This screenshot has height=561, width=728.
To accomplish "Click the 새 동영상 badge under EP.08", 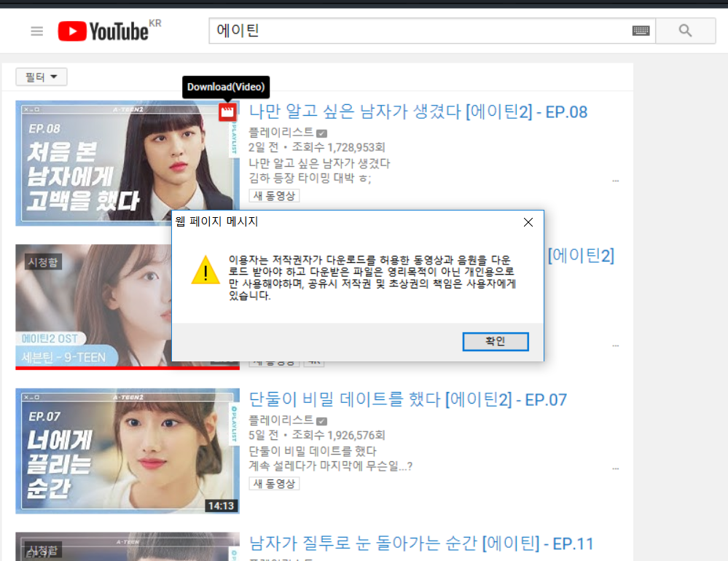I will 275,196.
